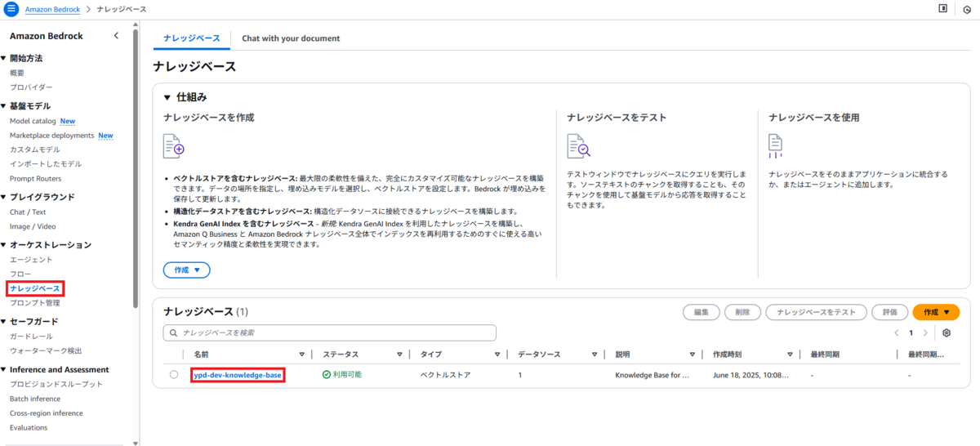Viewport: 980px width, 446px height.
Task: Click the ナレッジベースをテスト button
Action: tap(816, 312)
